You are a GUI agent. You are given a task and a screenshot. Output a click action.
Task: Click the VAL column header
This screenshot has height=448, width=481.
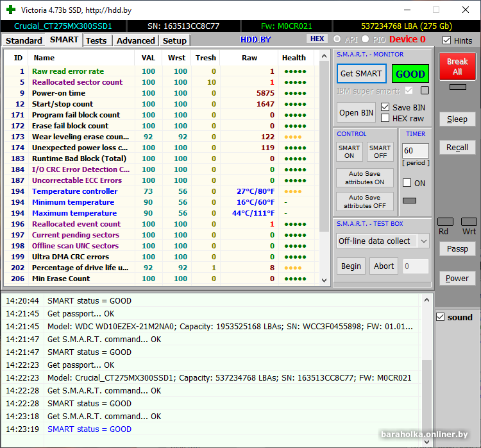tap(148, 58)
